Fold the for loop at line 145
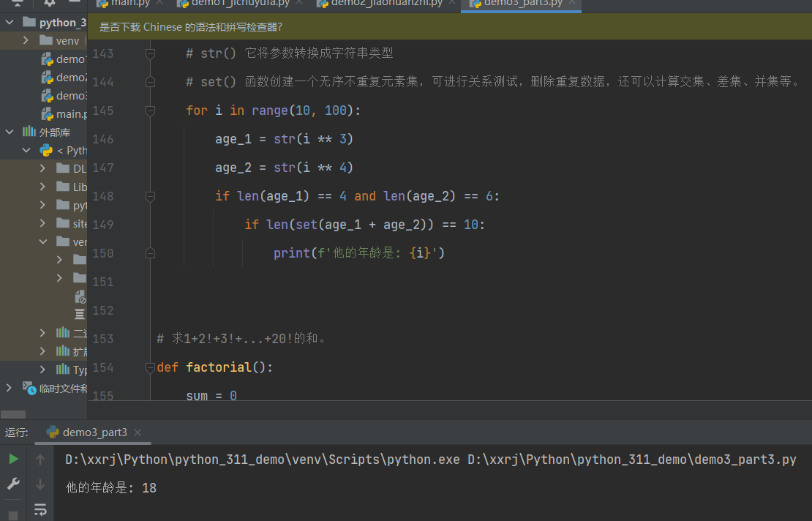Viewport: 812px width, 521px height. [x=150, y=110]
